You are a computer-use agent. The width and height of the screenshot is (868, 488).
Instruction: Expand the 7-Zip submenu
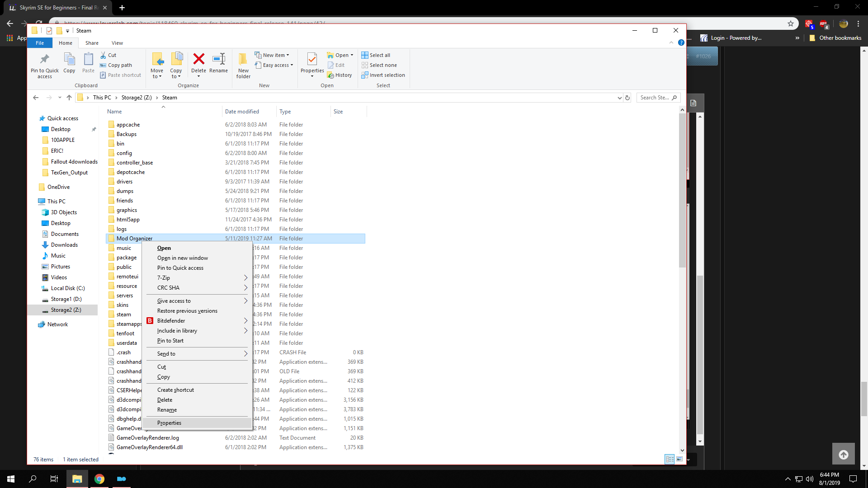[197, 278]
